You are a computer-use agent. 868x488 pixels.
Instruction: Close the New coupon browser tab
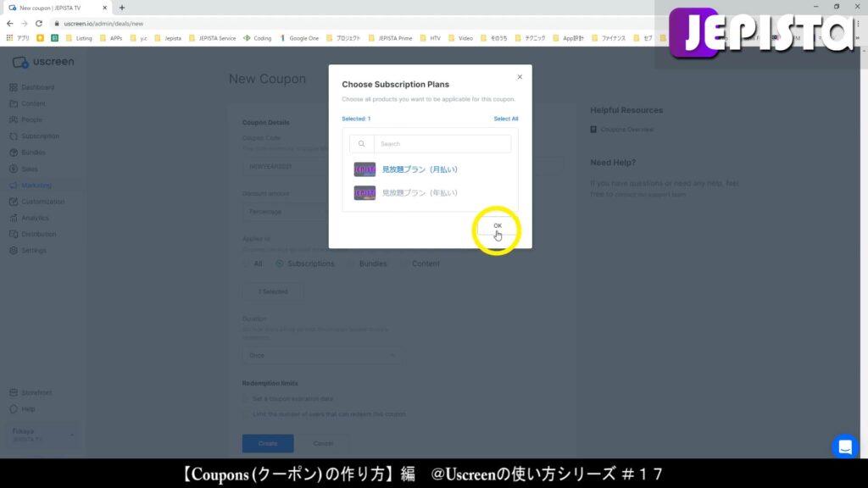tap(104, 8)
